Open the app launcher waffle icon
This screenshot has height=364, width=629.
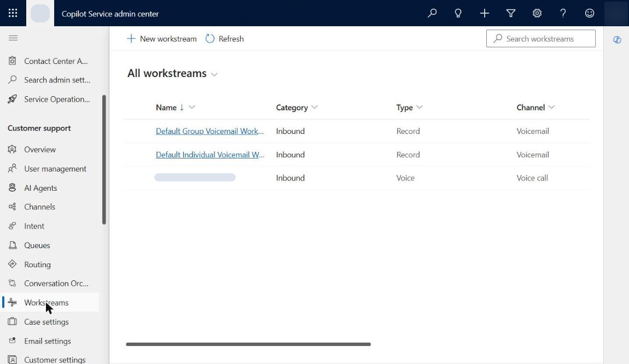[13, 13]
